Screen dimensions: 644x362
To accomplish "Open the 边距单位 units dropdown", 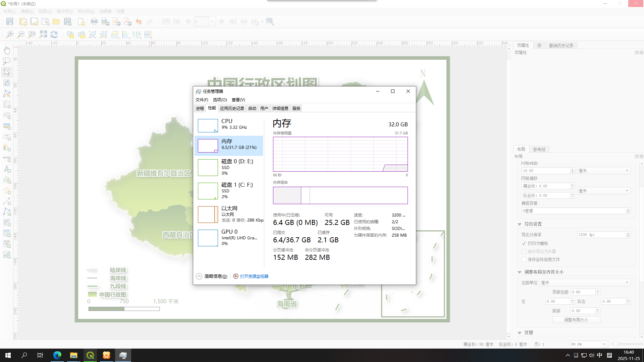I will [585, 283].
